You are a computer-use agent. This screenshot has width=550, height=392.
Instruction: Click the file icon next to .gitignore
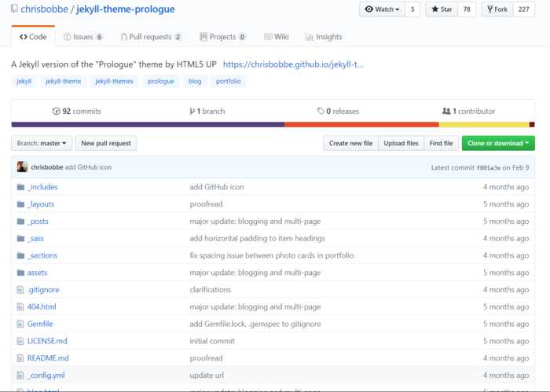point(20,290)
